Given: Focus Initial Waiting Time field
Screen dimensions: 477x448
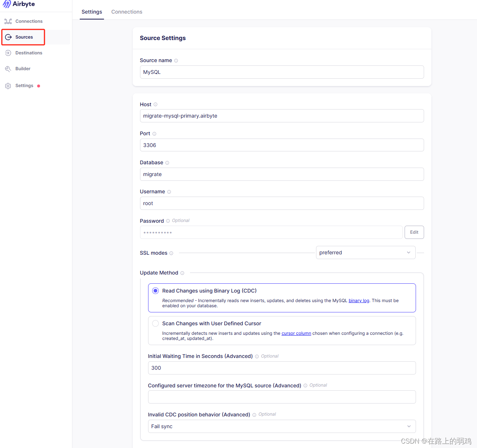Looking at the screenshot, I should point(282,368).
